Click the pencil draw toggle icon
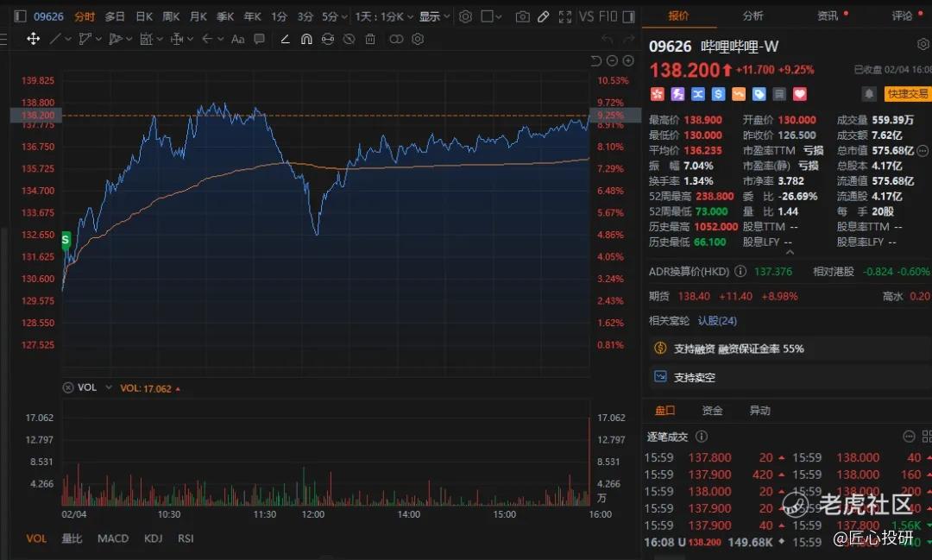Viewport: 932px width, 560px height. pyautogui.click(x=544, y=16)
